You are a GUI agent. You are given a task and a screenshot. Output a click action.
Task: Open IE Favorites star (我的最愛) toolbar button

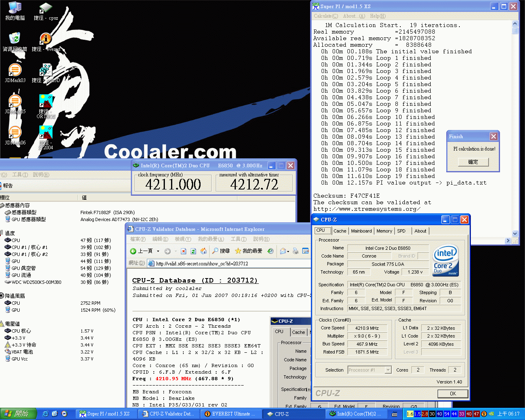coord(249,251)
